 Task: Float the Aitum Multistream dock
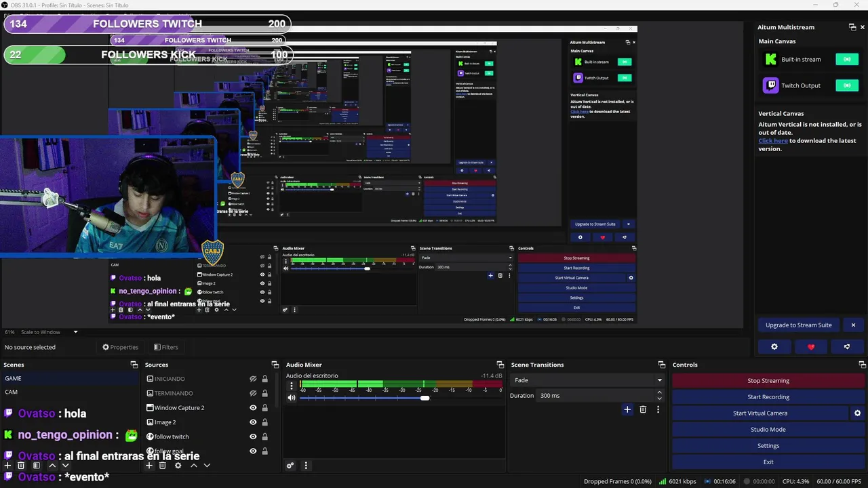click(852, 27)
